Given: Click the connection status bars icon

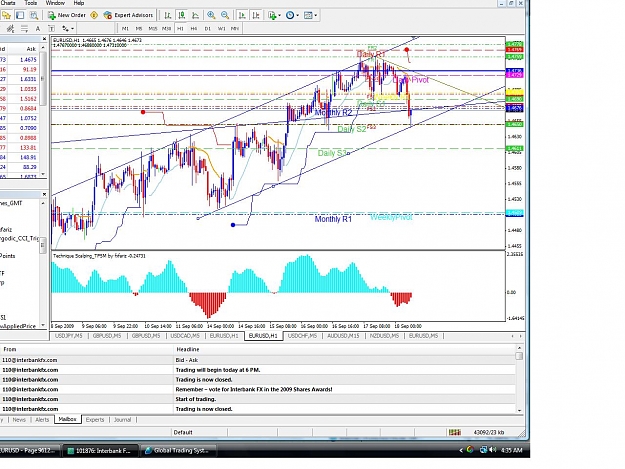Looking at the screenshot, I should (455, 432).
